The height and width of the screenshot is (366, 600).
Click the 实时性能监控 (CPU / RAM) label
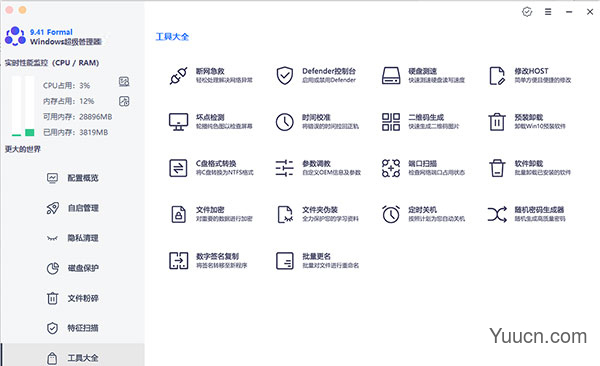tap(52, 63)
